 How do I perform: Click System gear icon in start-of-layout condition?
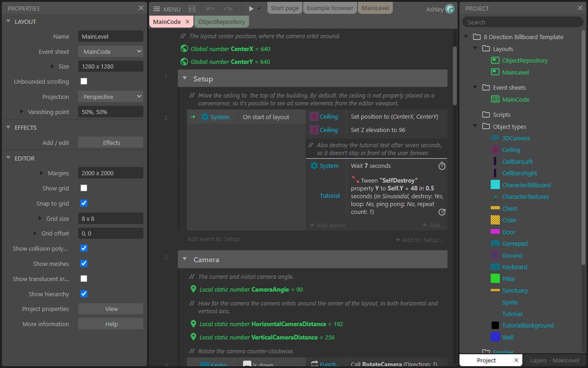click(205, 117)
